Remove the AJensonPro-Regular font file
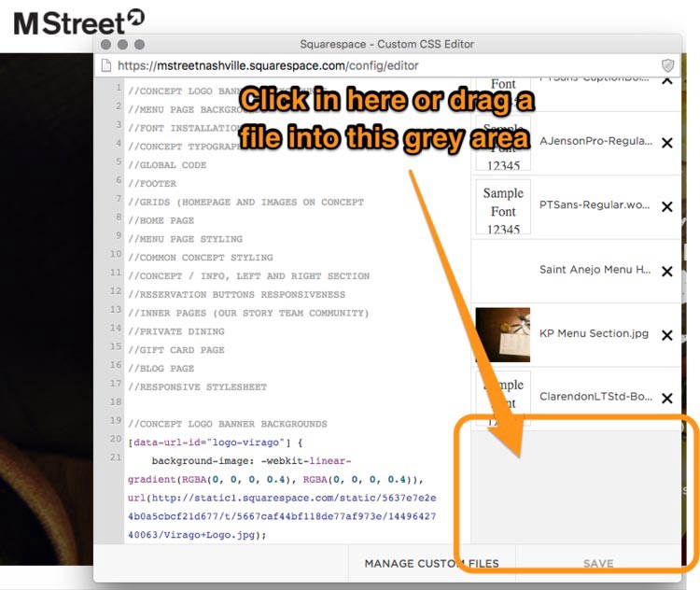Image resolution: width=700 pixels, height=590 pixels. pyautogui.click(x=667, y=143)
